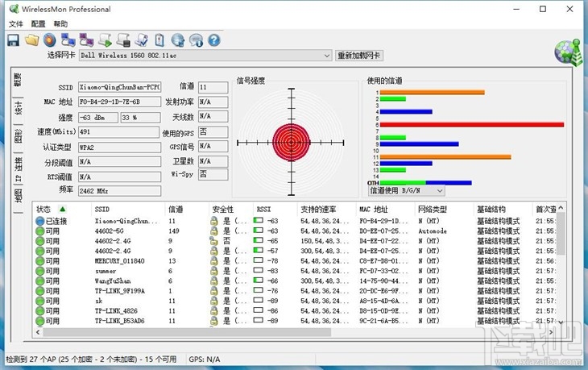
Task: Sort by the 网络类型 column header
Action: click(x=433, y=209)
